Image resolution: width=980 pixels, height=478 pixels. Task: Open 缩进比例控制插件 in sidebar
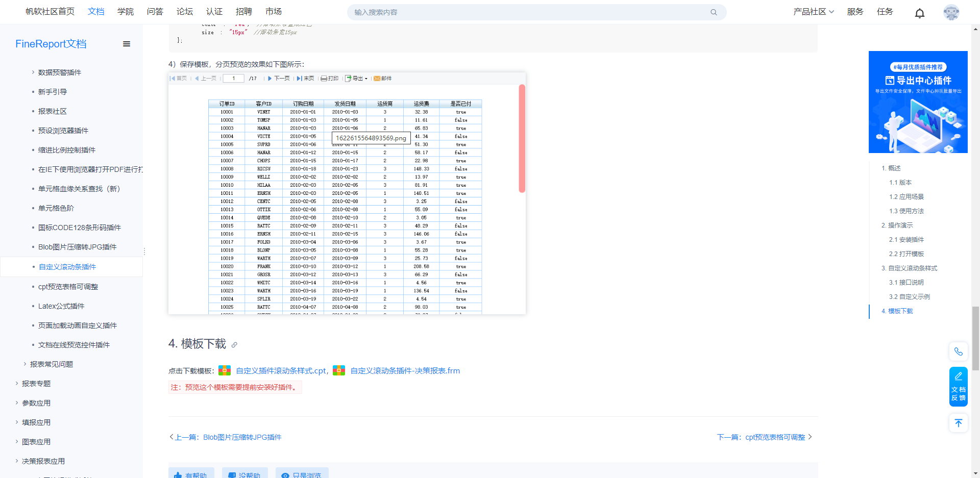point(67,150)
